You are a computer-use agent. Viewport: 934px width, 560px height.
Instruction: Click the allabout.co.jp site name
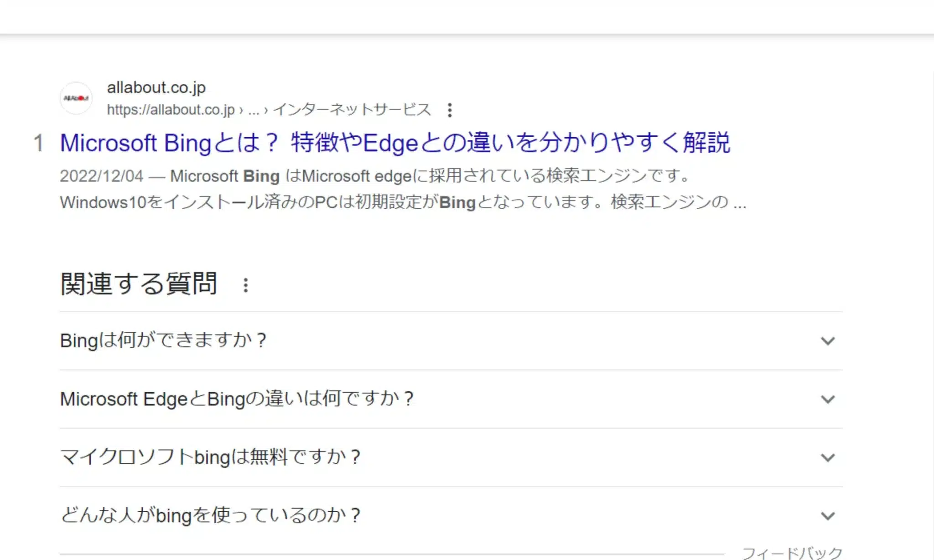(x=156, y=87)
